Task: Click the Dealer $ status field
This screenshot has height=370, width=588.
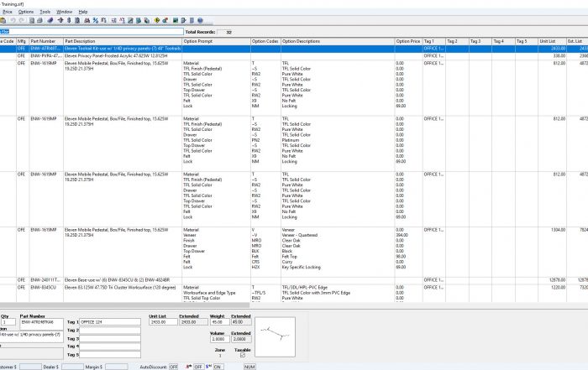Action: (x=72, y=367)
